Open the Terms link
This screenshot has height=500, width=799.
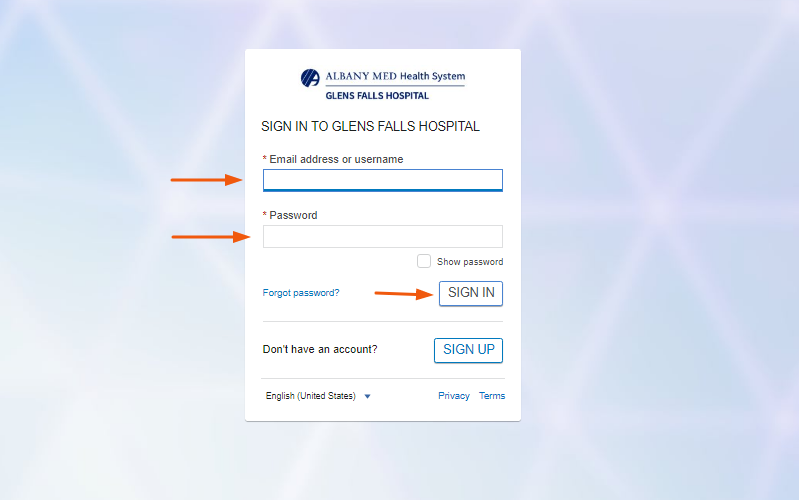coord(492,396)
